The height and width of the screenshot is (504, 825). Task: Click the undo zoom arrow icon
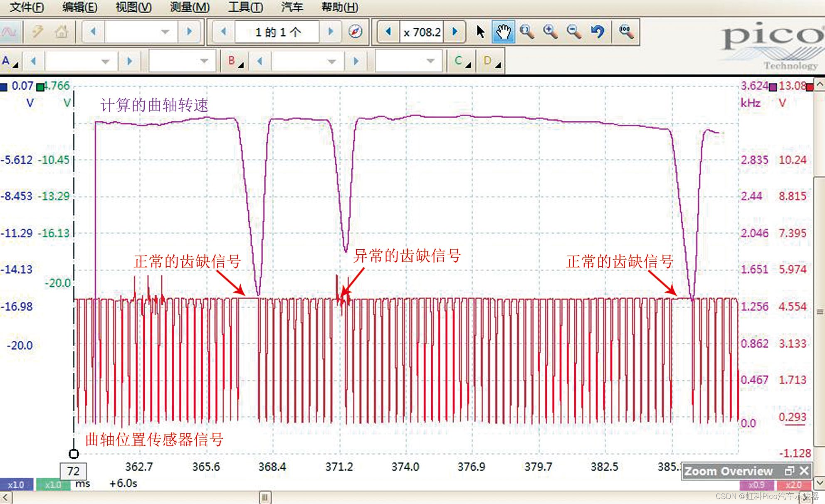598,32
